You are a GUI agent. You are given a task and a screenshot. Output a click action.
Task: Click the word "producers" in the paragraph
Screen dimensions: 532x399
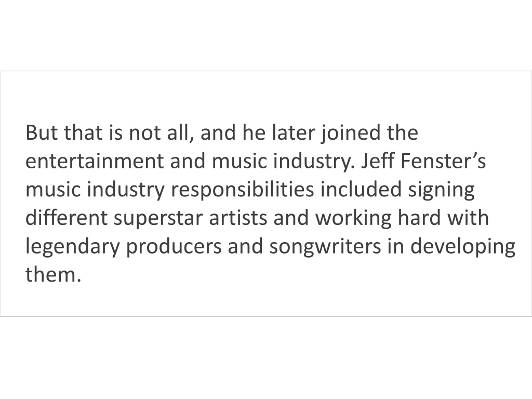(174, 247)
